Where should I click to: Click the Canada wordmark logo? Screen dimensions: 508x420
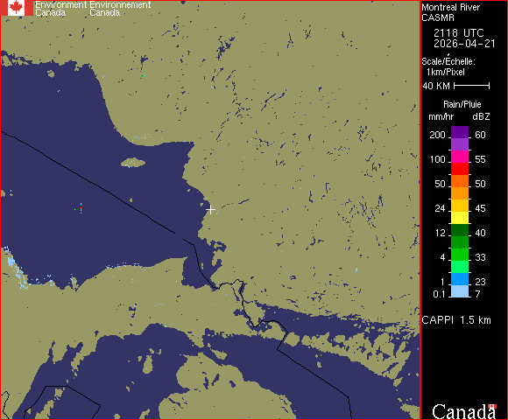[464, 411]
